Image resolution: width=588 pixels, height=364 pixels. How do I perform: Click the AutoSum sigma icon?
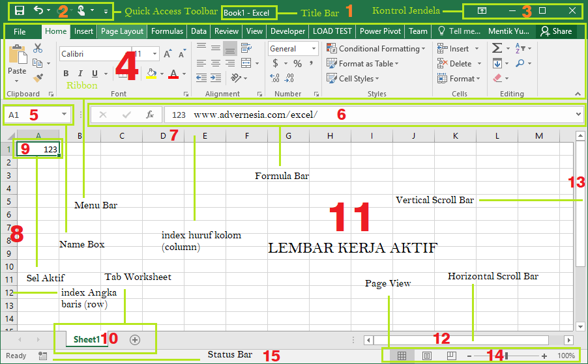[497, 48]
